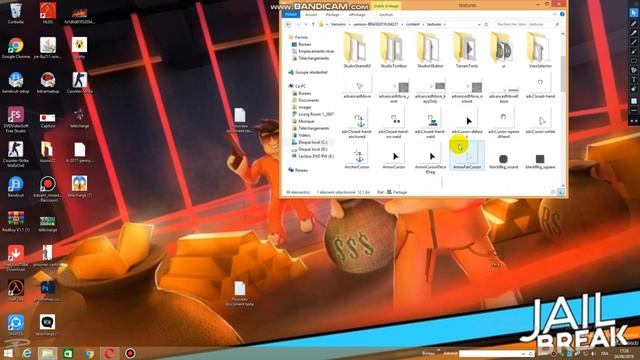Switch to the Partage ribbon tab
The width and height of the screenshot is (640, 360).
pos(333,15)
